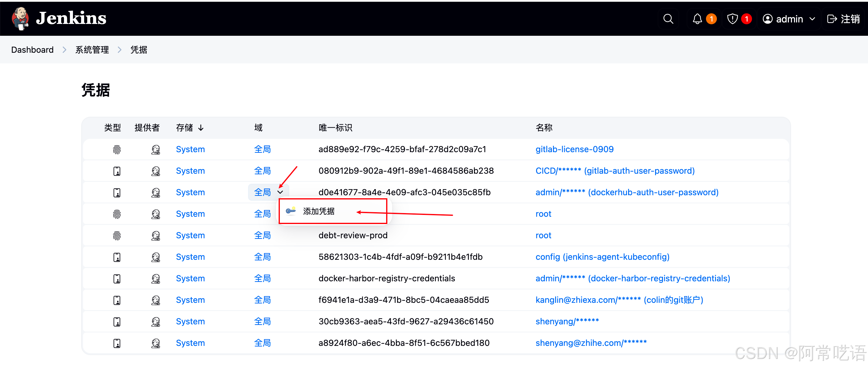This screenshot has width=868, height=368.
Task: Open the notifications bell icon
Action: click(x=697, y=19)
